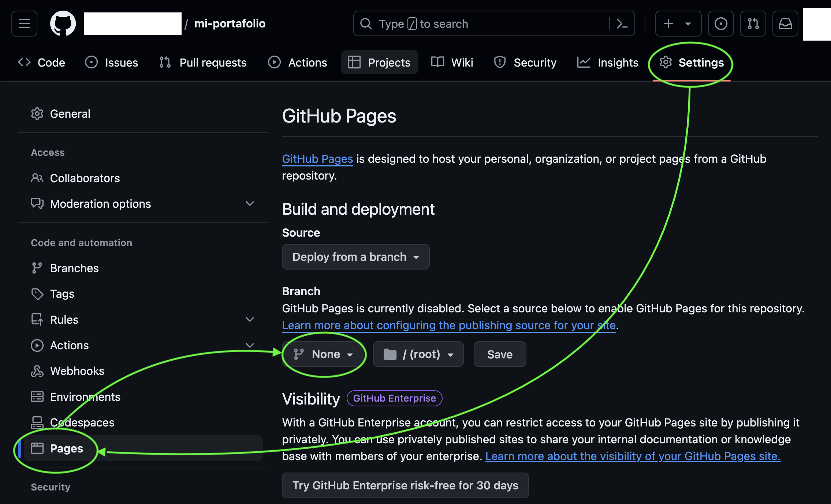Open the create-new dropdown arrow
The height and width of the screenshot is (504, 831).
coord(688,24)
